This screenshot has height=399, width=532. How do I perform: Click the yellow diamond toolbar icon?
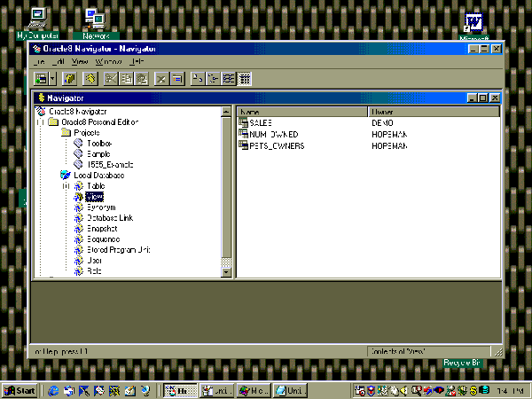(x=90, y=79)
